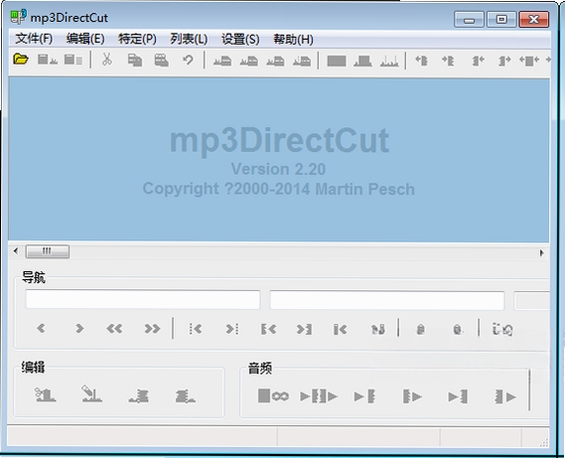Click the first text field under 导航
565x458 pixels.
(143, 299)
